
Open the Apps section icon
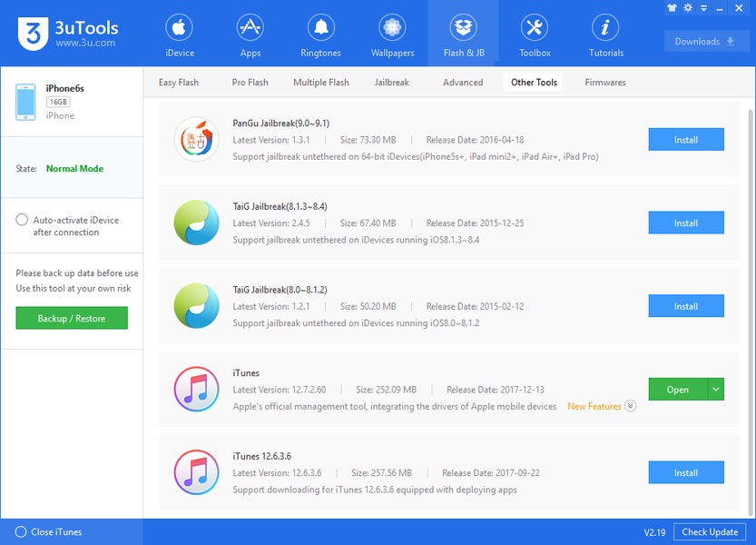(x=250, y=28)
